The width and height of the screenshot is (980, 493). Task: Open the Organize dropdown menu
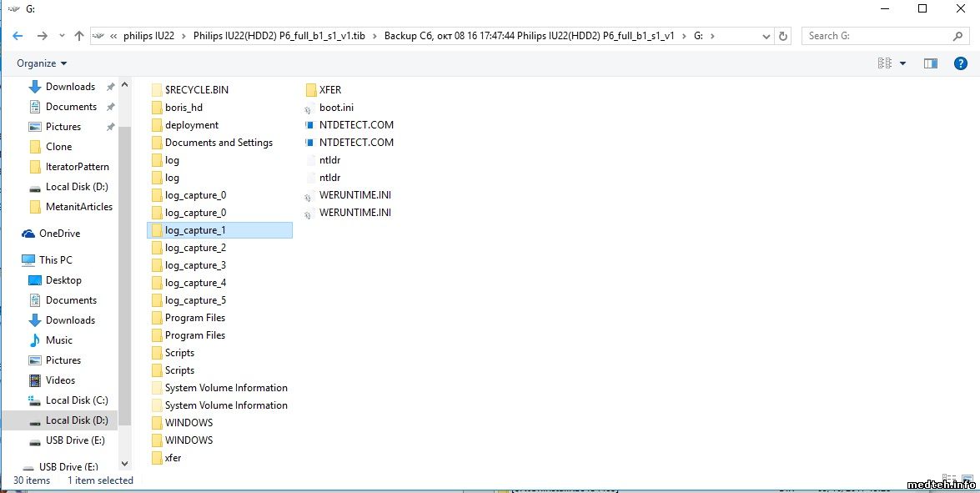(x=42, y=63)
